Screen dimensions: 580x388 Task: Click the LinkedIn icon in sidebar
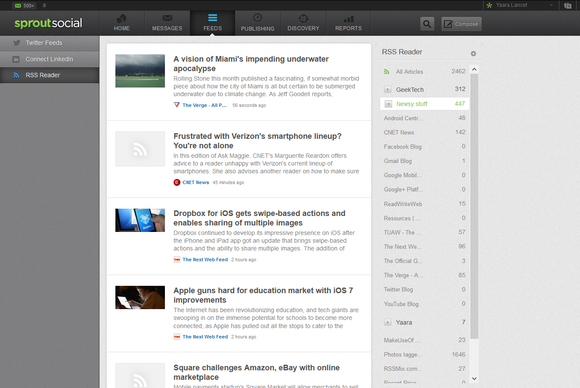16,59
